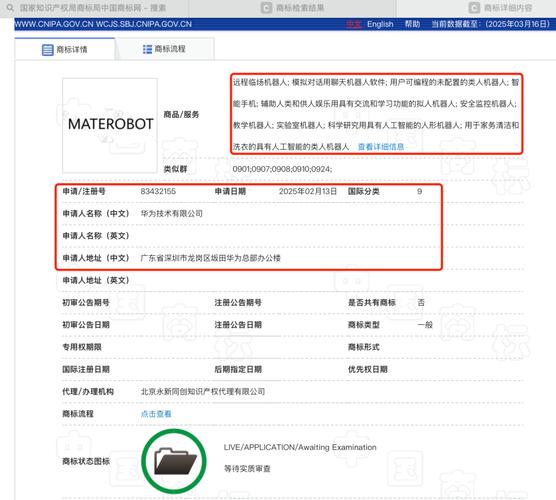Open the 帮助 help link
This screenshot has height=500, width=556.
click(412, 24)
